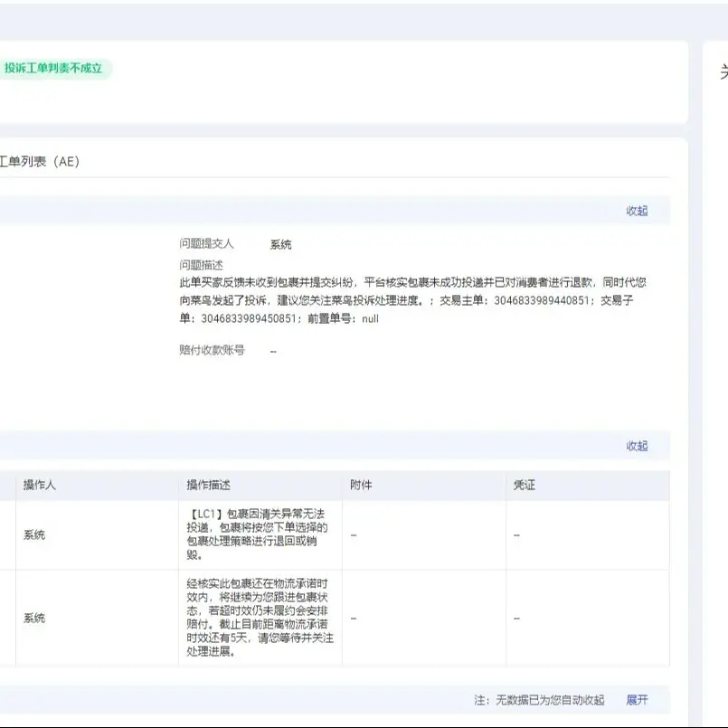This screenshot has height=728, width=728.
Task: Click operator 系统 in the 经核实 row
Action: 34,618
